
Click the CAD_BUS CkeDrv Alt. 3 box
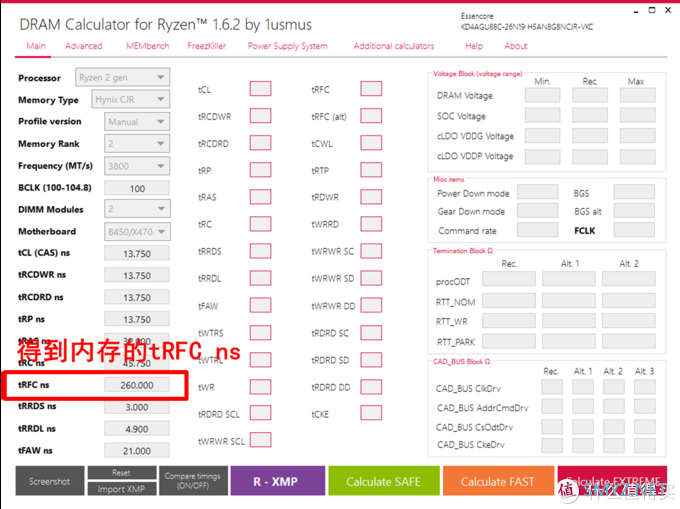644,445
